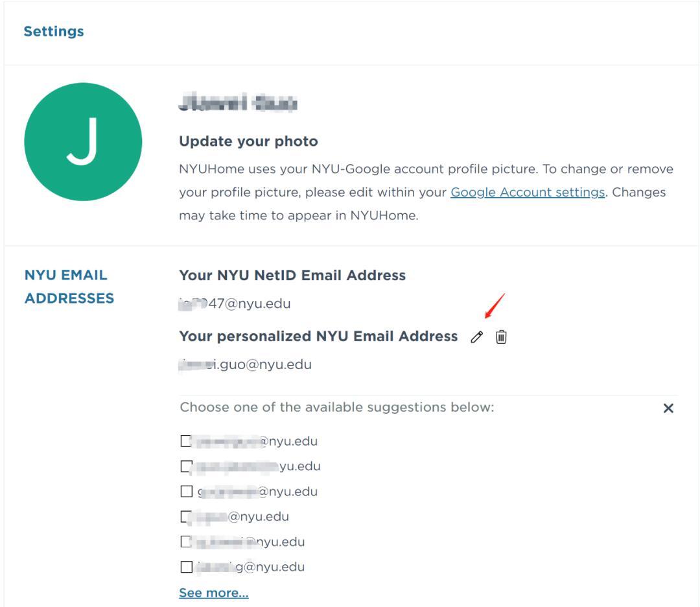The height and width of the screenshot is (607, 700).
Task: Tick the fifth suggested email checkbox
Action: pos(186,542)
